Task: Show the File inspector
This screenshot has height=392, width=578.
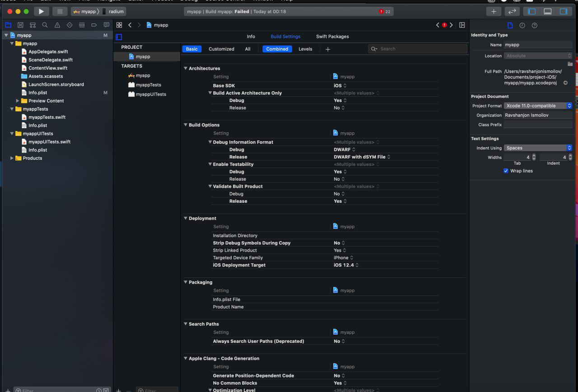Action: click(x=510, y=25)
